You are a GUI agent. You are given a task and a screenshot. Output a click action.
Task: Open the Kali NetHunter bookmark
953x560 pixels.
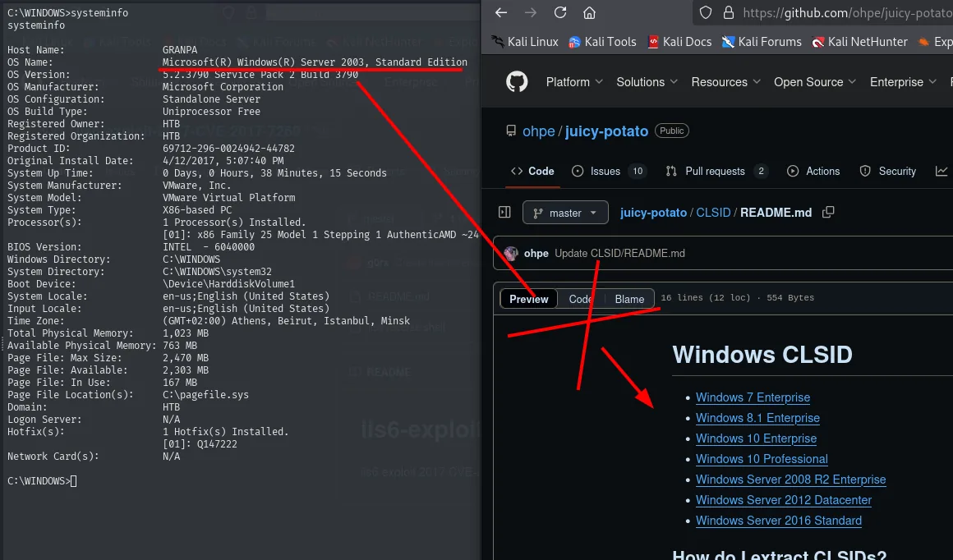860,42
